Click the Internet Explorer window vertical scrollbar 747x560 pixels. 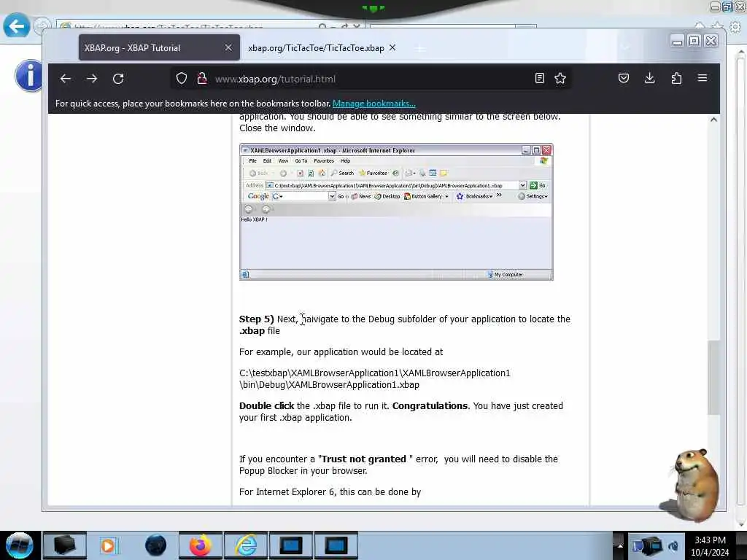(740, 286)
